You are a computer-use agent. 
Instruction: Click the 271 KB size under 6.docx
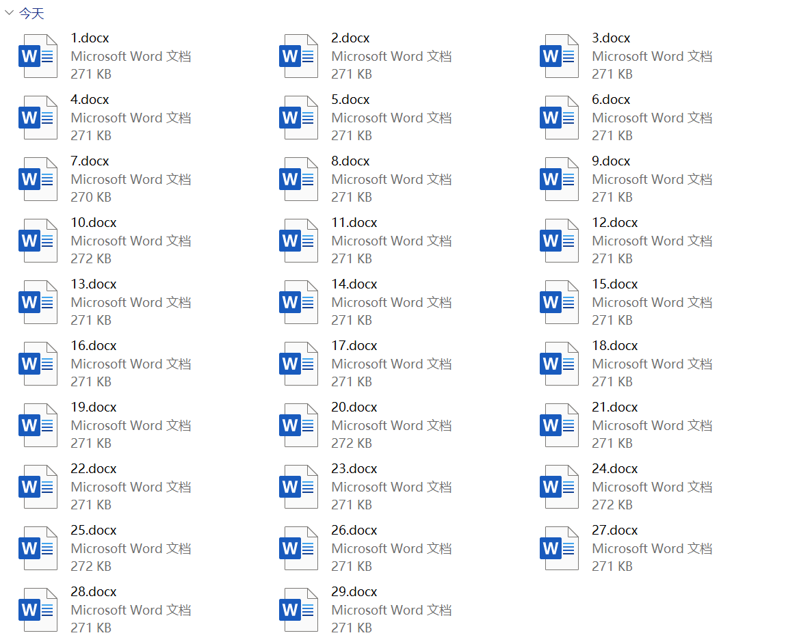point(612,135)
